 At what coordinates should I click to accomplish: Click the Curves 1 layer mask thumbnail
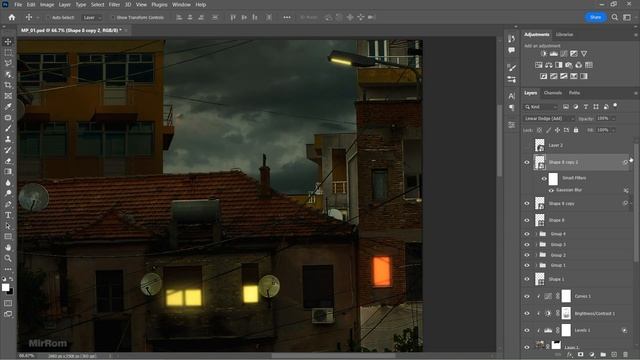pos(566,296)
